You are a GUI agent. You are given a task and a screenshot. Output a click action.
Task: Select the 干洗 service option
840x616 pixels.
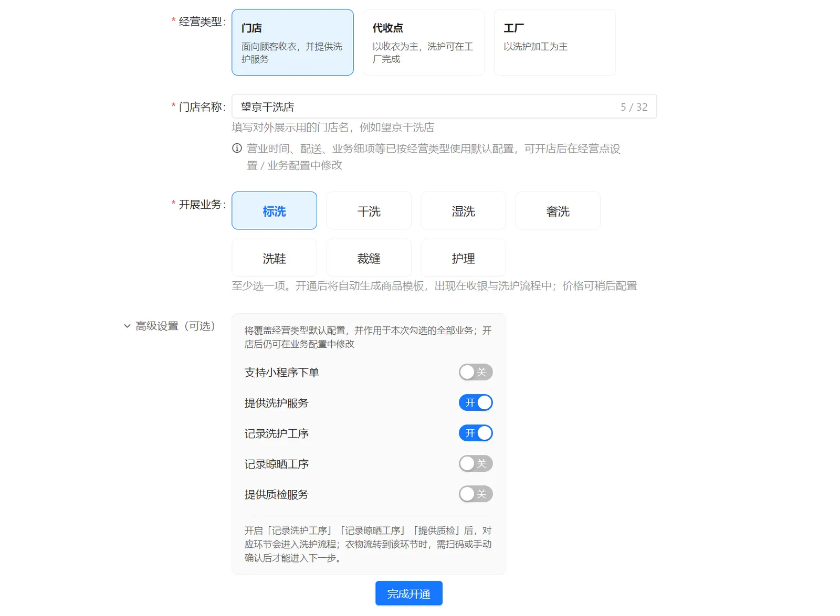(369, 210)
